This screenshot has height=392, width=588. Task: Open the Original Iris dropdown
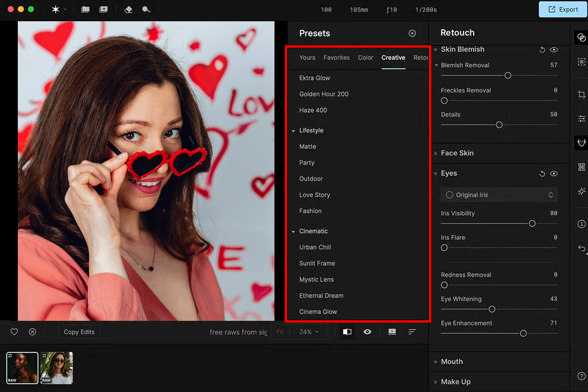499,195
